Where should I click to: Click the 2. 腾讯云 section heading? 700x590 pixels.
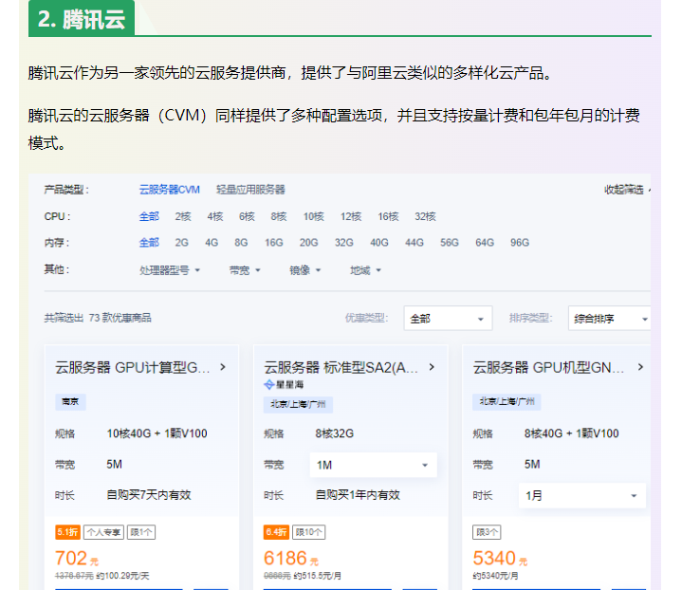point(82,19)
